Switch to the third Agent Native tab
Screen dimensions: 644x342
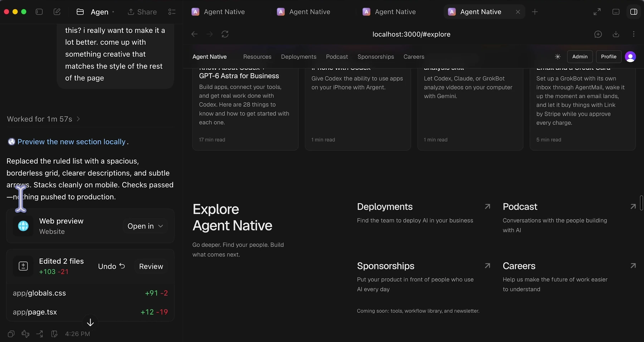click(x=389, y=12)
